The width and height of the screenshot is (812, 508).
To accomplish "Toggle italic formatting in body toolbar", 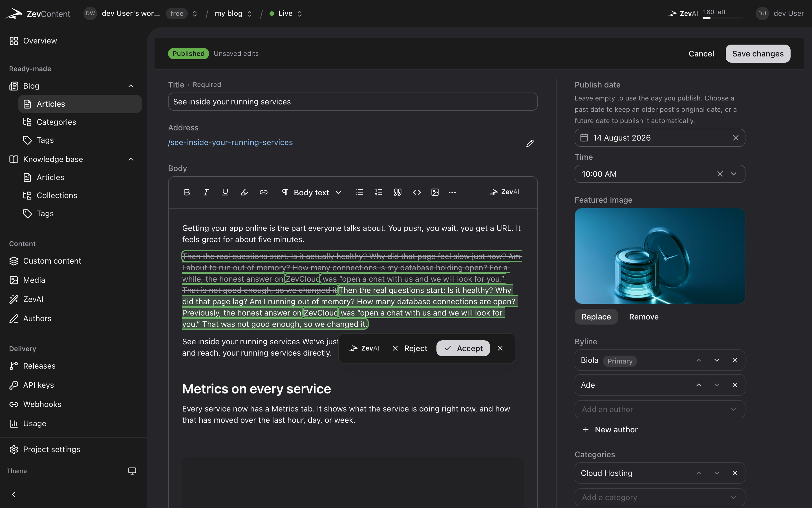I will (206, 192).
